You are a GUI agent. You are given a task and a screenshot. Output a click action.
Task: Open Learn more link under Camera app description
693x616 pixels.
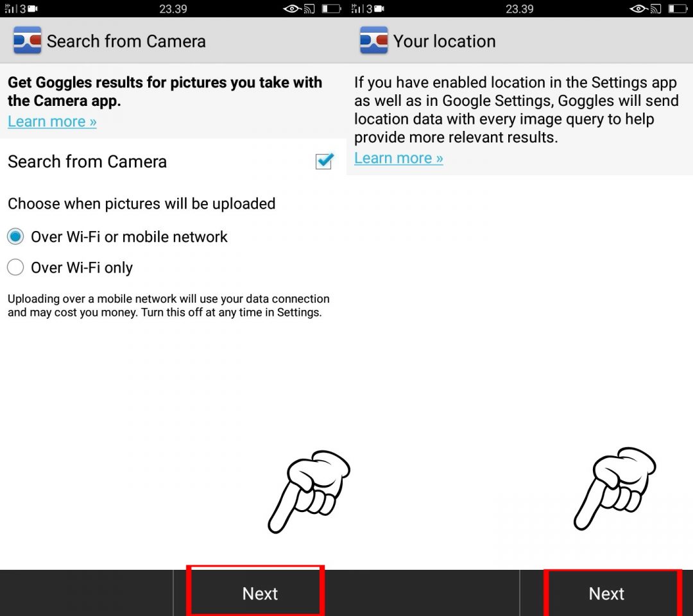click(x=52, y=121)
